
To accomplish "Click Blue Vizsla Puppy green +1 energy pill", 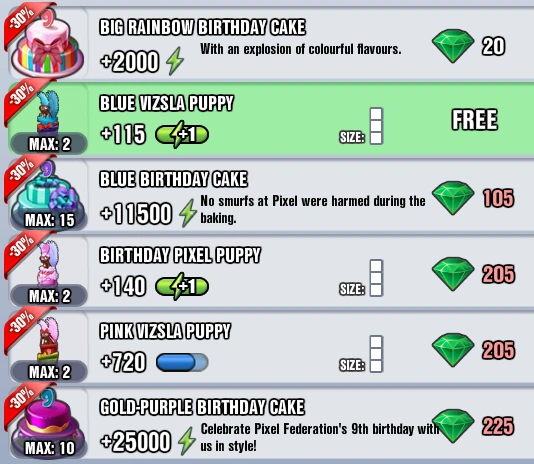I will [182, 134].
